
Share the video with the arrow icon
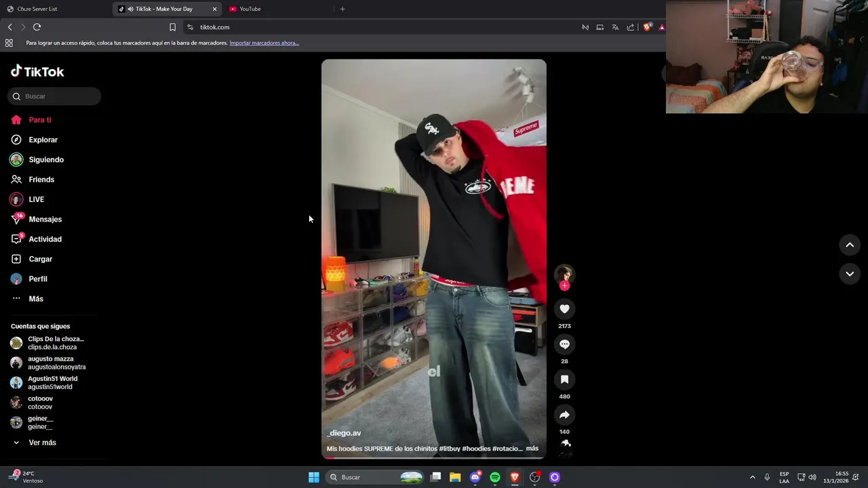[x=564, y=415]
